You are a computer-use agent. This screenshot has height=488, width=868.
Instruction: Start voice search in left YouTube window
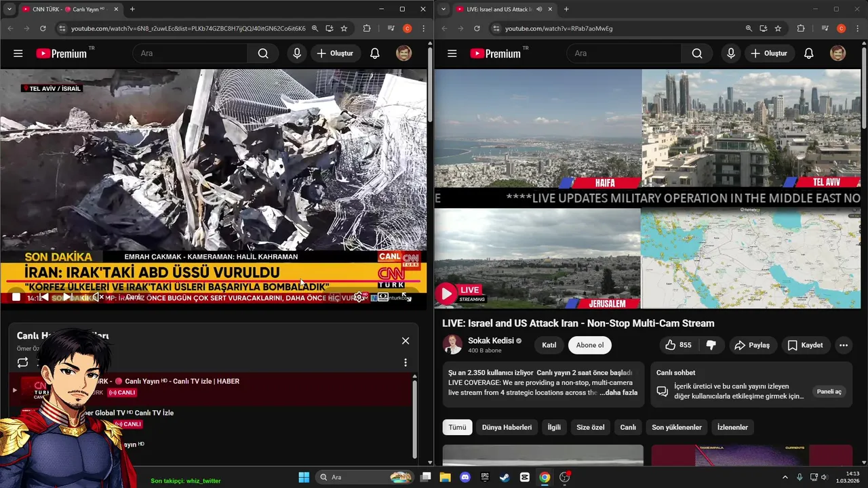point(296,54)
